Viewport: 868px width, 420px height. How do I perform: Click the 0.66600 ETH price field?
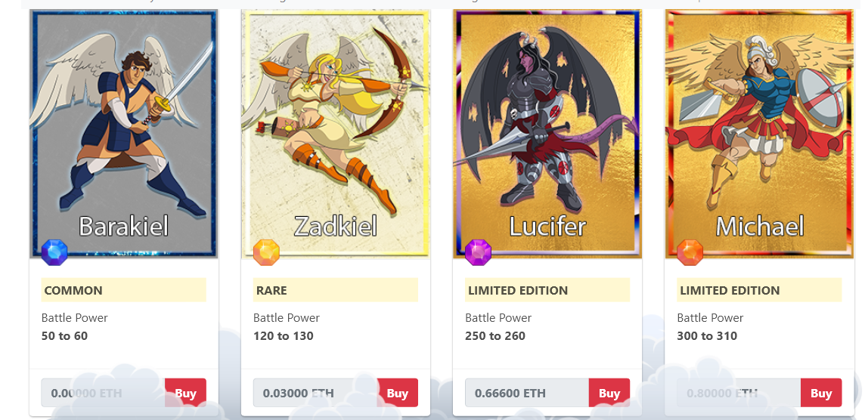527,393
